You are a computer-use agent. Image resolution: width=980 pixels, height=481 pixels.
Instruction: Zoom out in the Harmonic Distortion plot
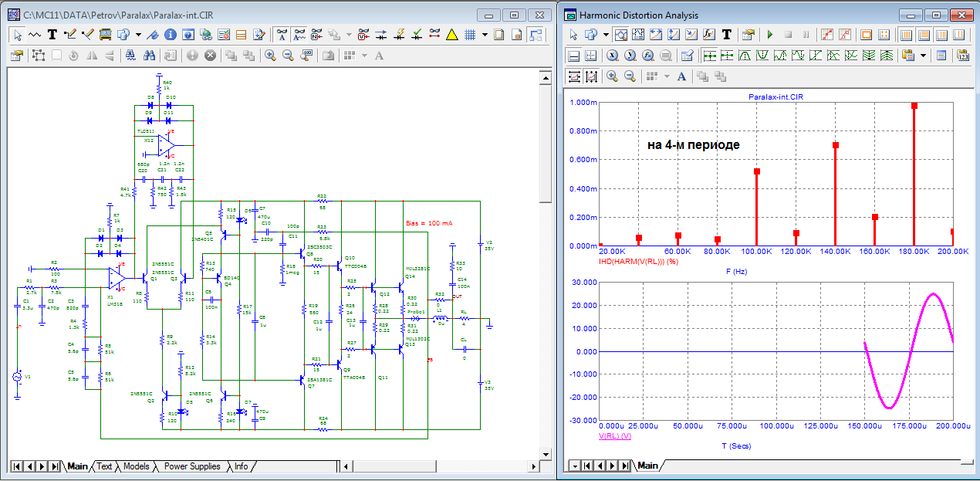pyautogui.click(x=630, y=76)
